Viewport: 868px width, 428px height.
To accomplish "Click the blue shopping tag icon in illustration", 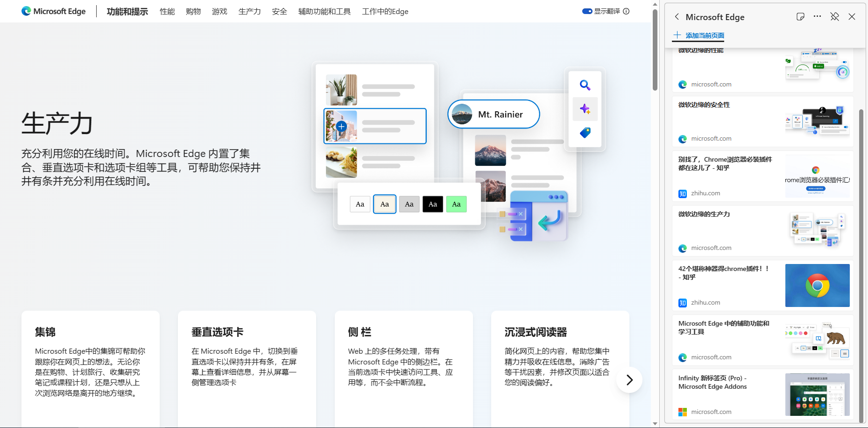I will [585, 133].
